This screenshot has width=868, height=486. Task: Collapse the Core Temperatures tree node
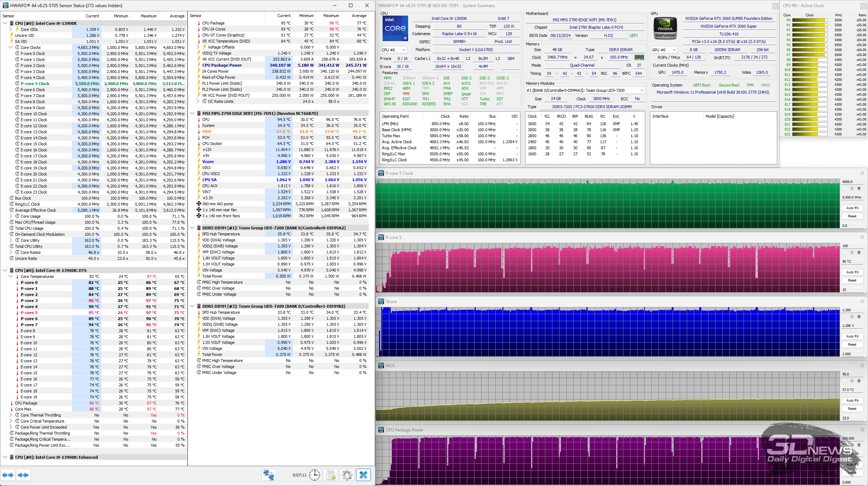(11, 276)
